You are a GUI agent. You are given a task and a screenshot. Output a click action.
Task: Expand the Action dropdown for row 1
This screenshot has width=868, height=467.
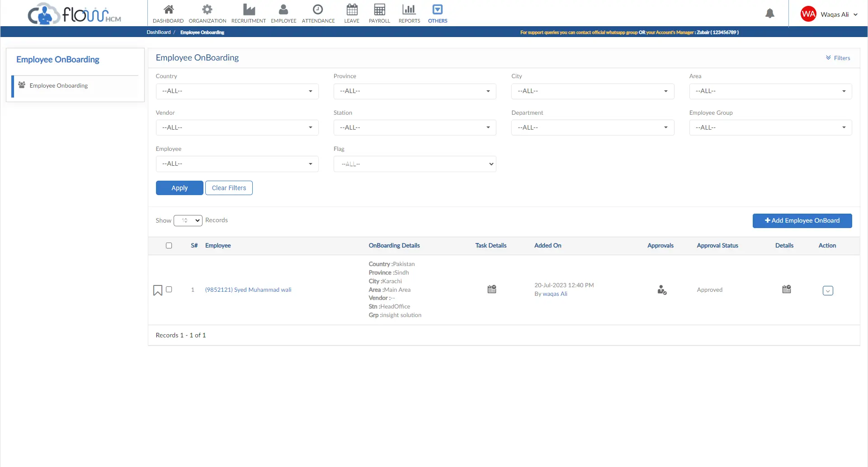click(828, 291)
